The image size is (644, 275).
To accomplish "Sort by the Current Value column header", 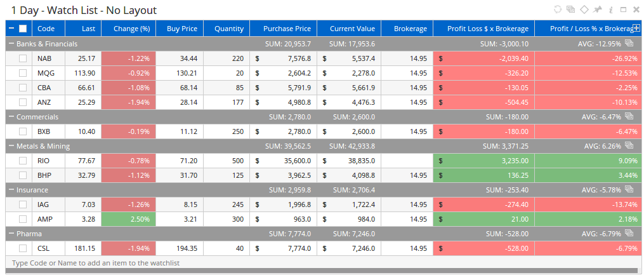I will [x=349, y=29].
